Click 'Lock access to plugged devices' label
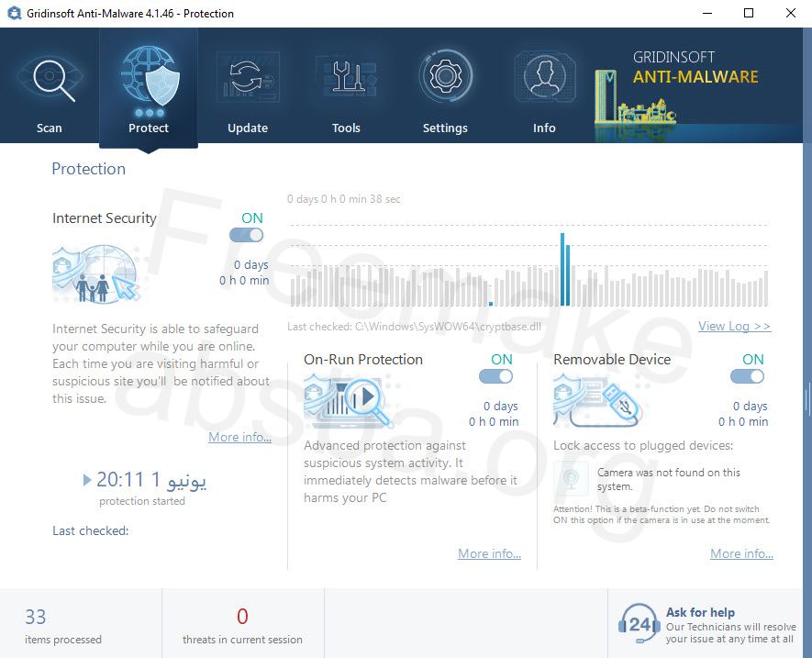This screenshot has width=812, height=658. pos(643,446)
